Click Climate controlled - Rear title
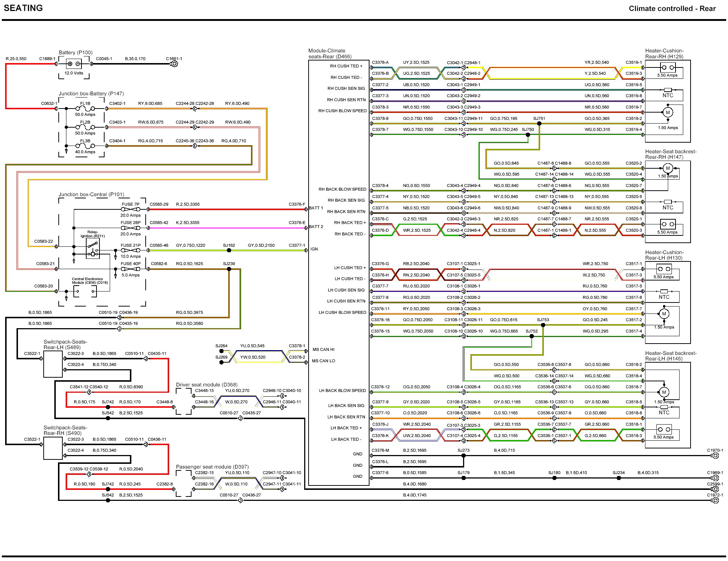Viewport: 728px width, 561px height. point(672,8)
